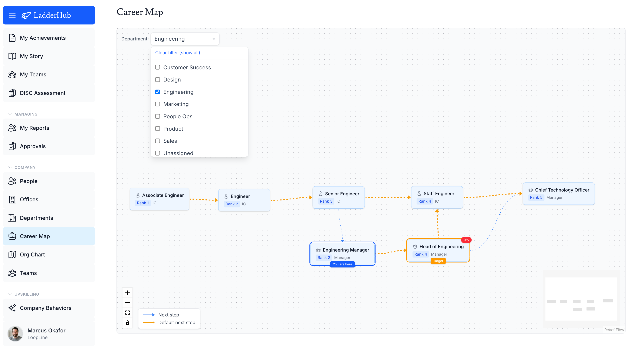Toggle the canvas lock icon
This screenshot has width=644, height=352.
point(127,322)
